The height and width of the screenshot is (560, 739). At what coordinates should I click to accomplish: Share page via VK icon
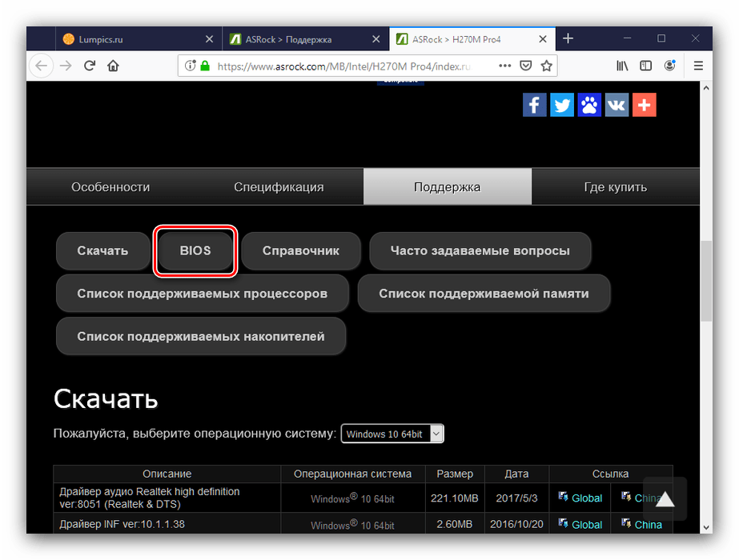[x=617, y=105]
